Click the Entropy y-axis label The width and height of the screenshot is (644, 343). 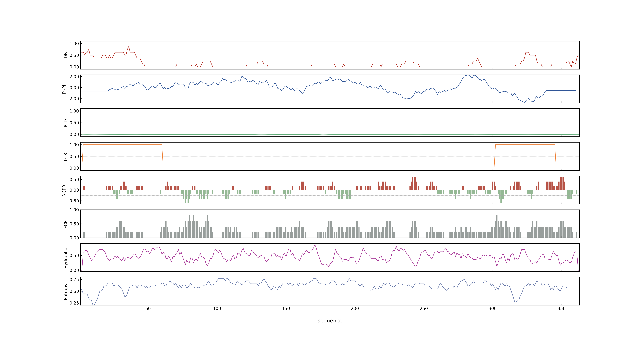(x=66, y=291)
